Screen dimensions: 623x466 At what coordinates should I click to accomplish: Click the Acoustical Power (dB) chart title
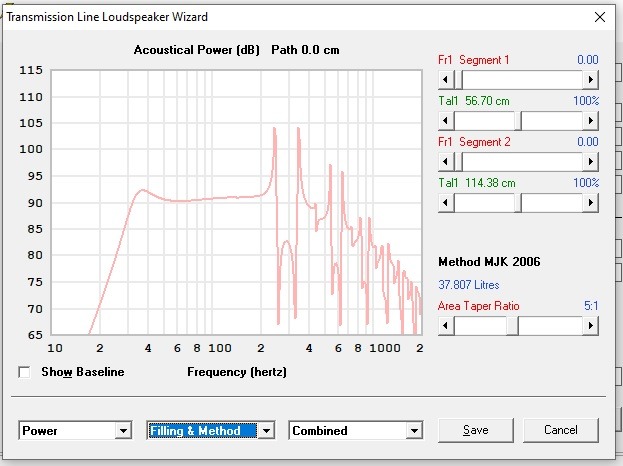(196, 50)
